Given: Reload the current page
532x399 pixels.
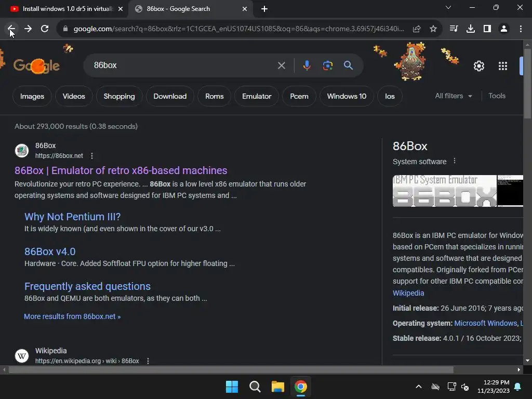Looking at the screenshot, I should [45, 29].
